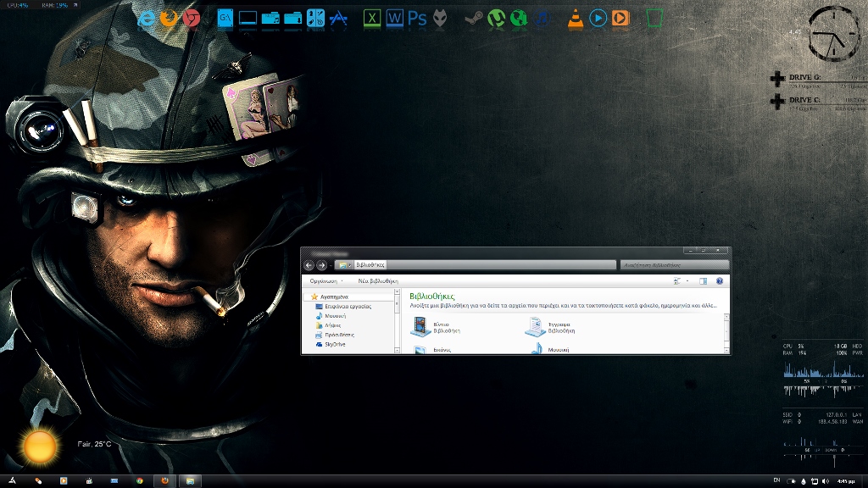Launch VLC media player from the dock
The width and height of the screenshot is (868, 488).
[x=576, y=19]
